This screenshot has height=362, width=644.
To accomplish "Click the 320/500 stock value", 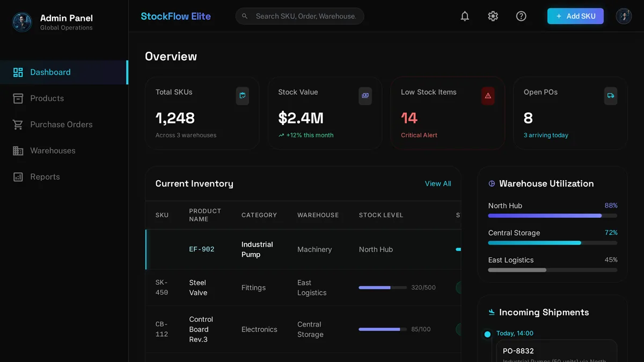I will 423,288.
